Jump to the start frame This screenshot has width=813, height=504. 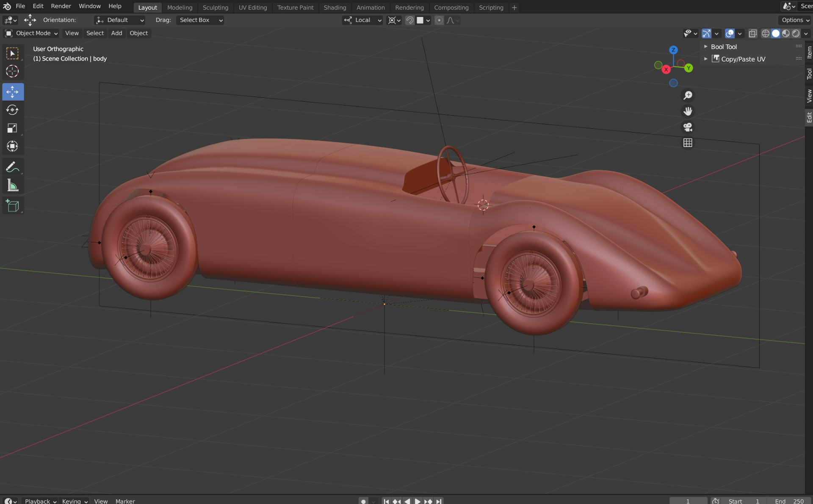pyautogui.click(x=386, y=501)
